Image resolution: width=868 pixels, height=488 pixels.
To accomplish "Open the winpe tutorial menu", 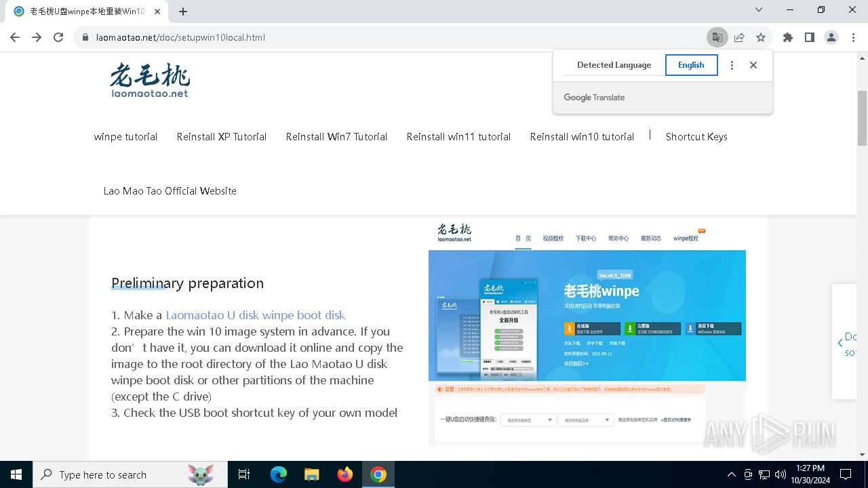I will pyautogui.click(x=125, y=137).
